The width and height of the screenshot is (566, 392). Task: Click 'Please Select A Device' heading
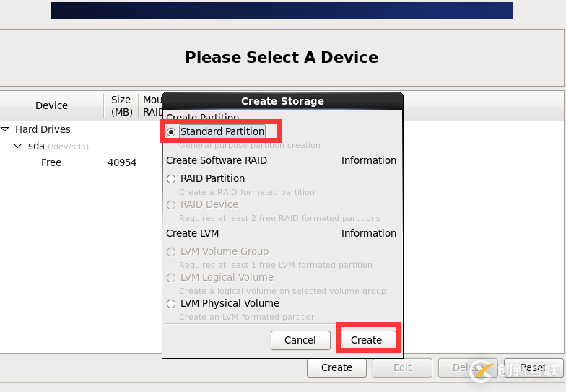pos(282,58)
